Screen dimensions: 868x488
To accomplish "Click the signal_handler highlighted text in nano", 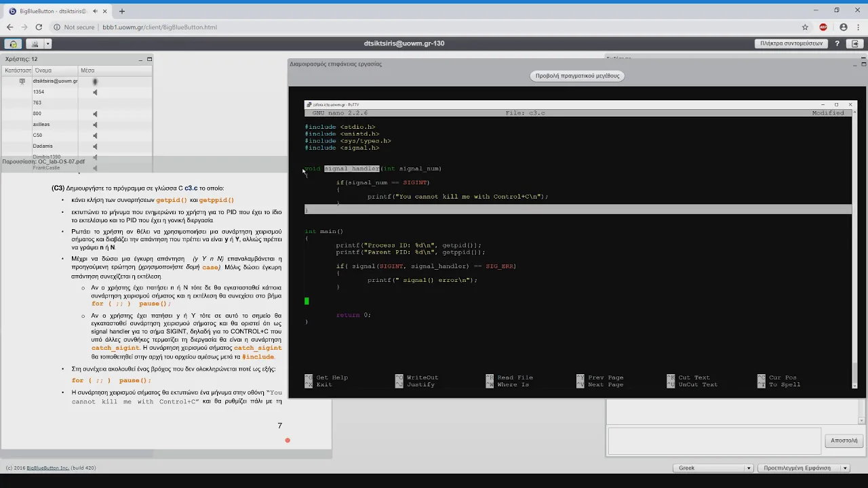I will pyautogui.click(x=351, y=169).
